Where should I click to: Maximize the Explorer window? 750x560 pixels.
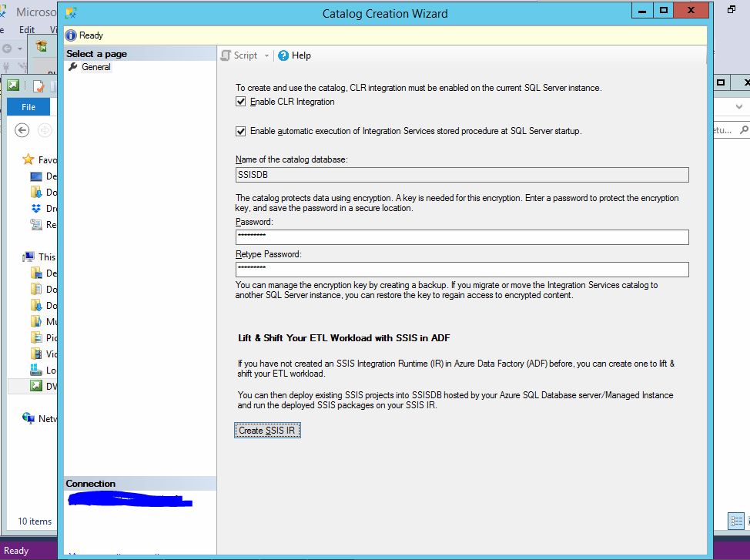coord(721,82)
